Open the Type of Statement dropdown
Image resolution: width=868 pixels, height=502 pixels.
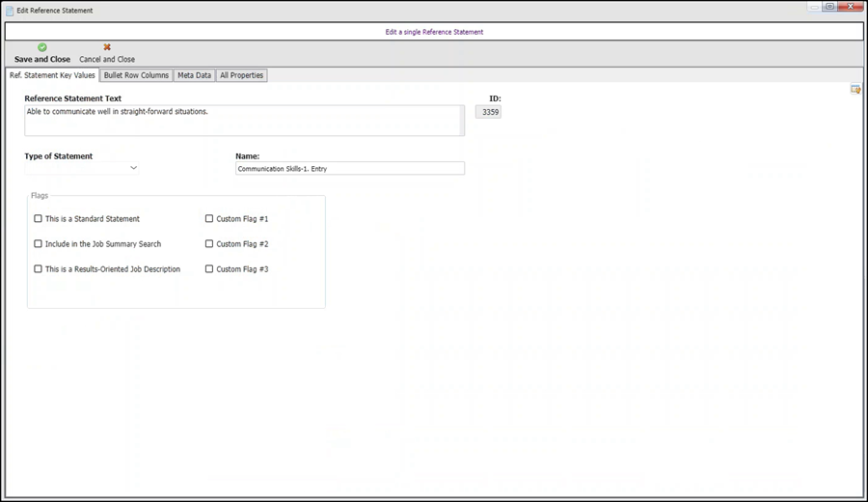(81, 168)
